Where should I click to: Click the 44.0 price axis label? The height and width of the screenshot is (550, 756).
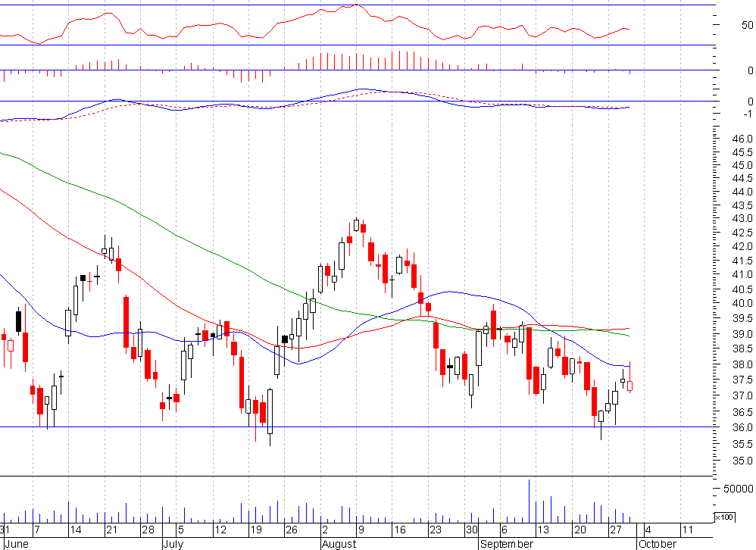(x=742, y=192)
